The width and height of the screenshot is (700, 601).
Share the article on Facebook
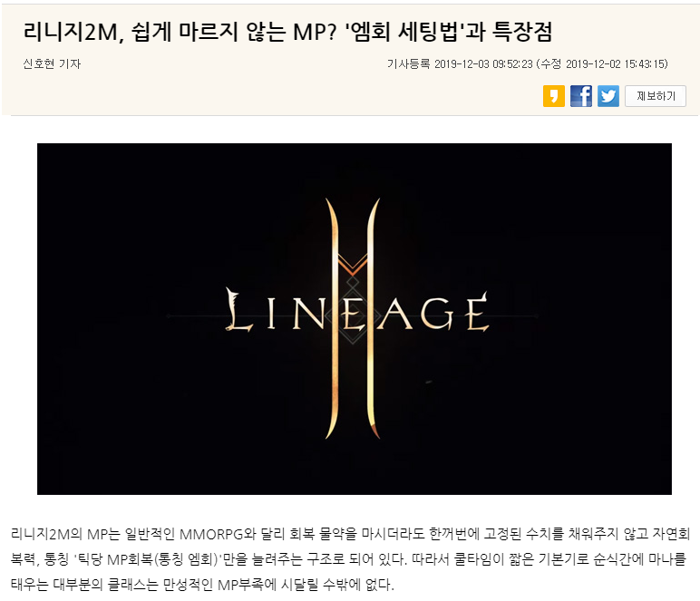[x=581, y=96]
